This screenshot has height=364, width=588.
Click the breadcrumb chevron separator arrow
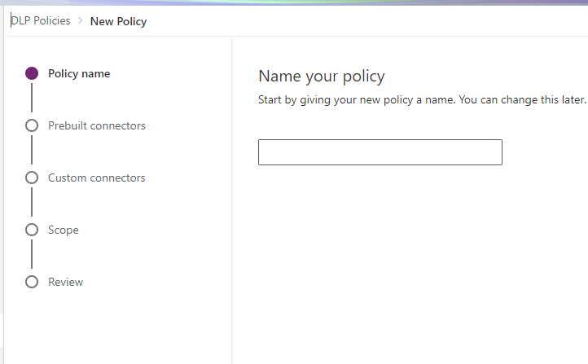coord(81,21)
